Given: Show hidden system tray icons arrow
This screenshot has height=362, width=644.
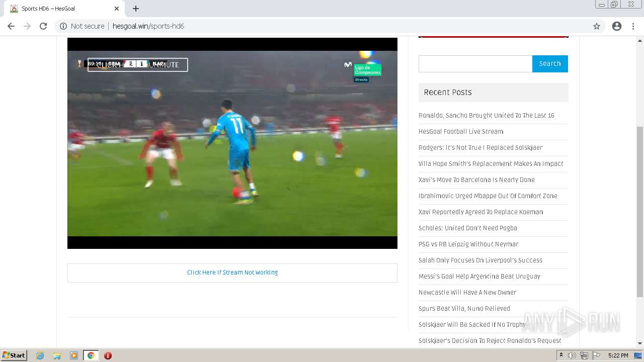Looking at the screenshot, I should (561, 355).
